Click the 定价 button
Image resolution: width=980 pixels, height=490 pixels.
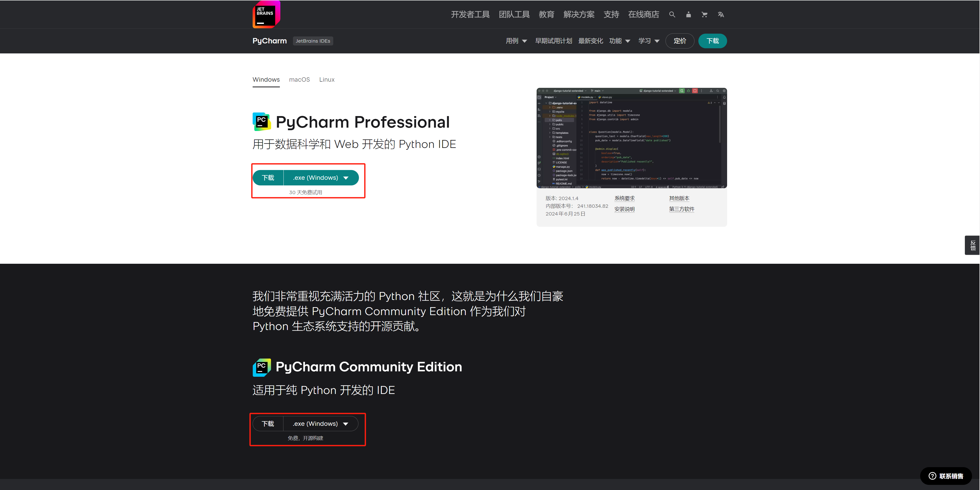click(x=679, y=41)
